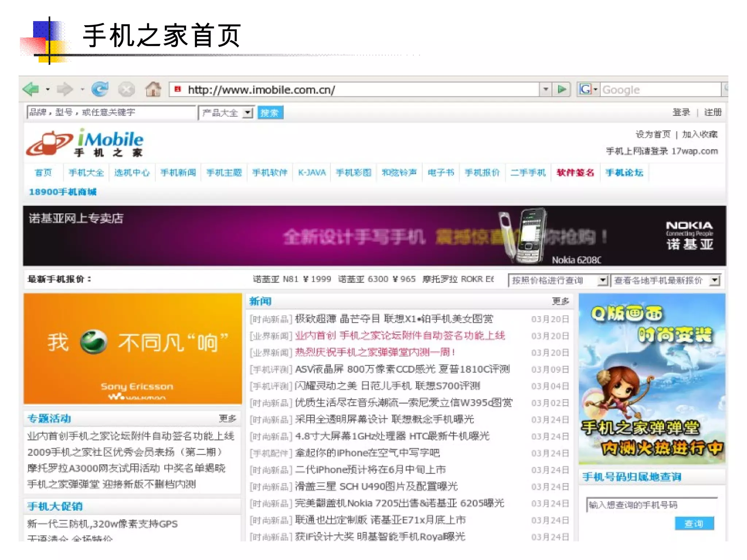Open the 和弦铃声 nav item
The width and height of the screenshot is (747, 560).
[x=399, y=172]
